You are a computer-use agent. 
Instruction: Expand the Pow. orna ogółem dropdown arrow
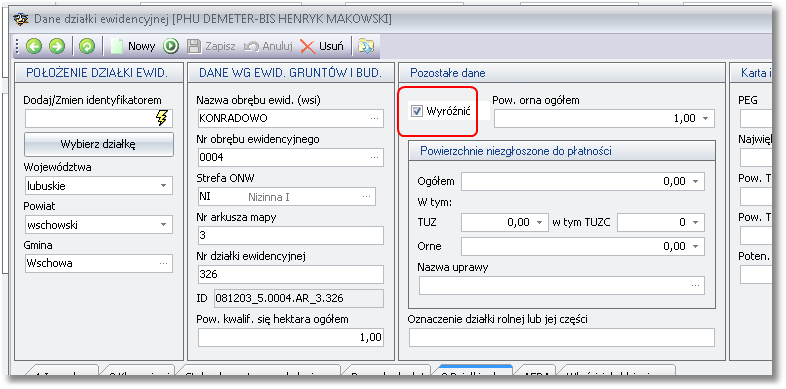point(705,119)
